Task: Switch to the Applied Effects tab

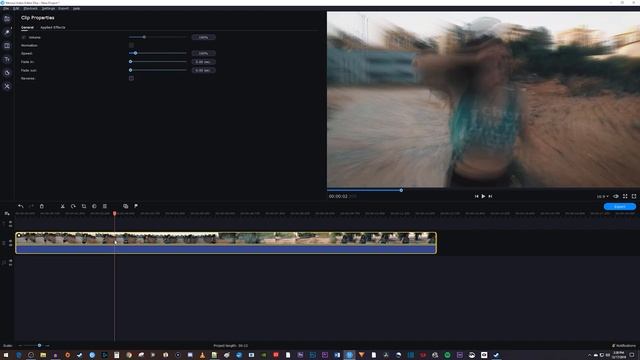Action: click(53, 27)
